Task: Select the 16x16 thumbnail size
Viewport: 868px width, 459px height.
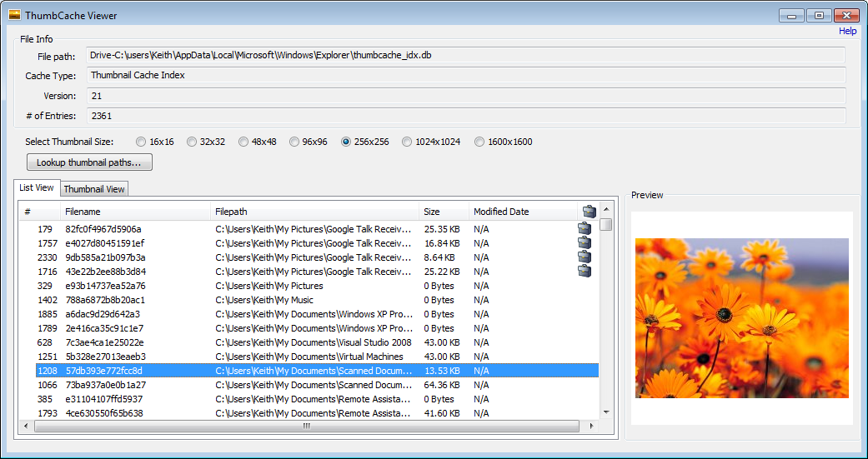Action: tap(141, 142)
